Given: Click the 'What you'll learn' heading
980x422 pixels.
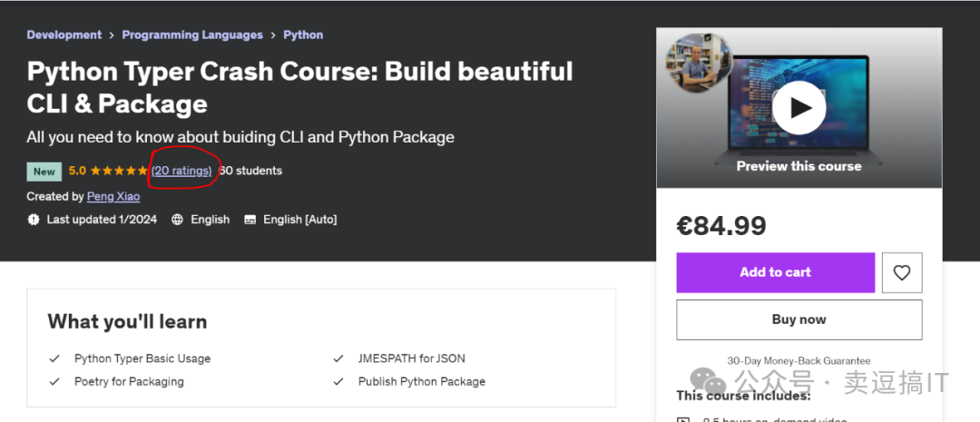Looking at the screenshot, I should click(128, 322).
